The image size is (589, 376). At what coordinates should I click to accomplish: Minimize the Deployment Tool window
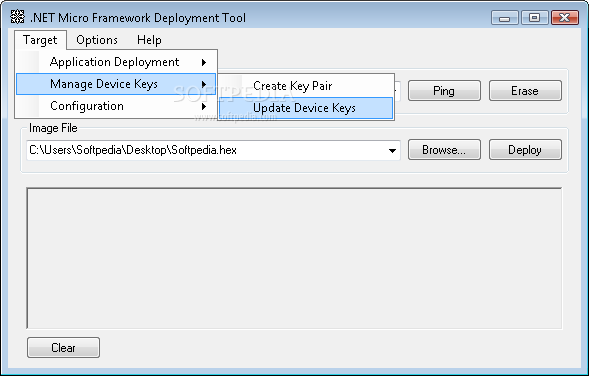(504, 18)
